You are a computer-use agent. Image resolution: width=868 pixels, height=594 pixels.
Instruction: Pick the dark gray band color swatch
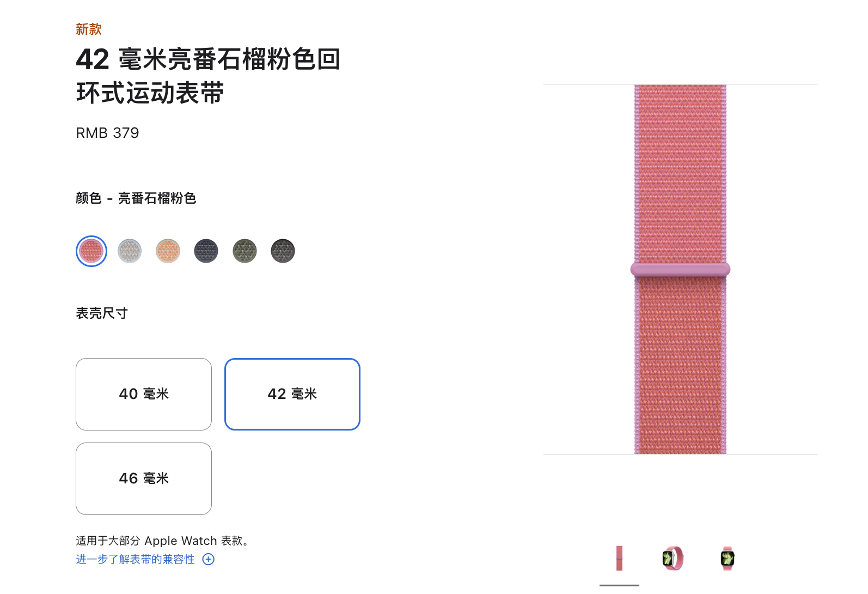283,251
